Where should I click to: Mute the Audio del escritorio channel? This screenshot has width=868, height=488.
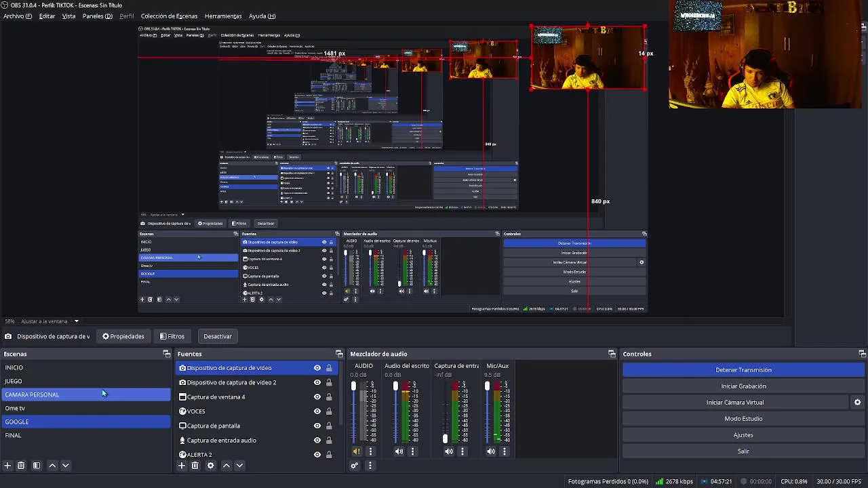pos(399,451)
